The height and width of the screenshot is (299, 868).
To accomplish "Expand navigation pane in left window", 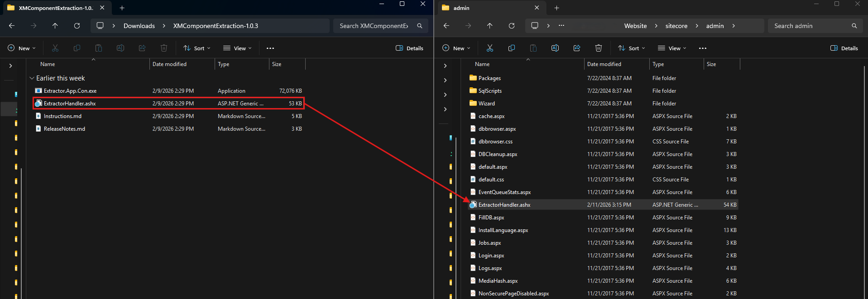I will (11, 66).
